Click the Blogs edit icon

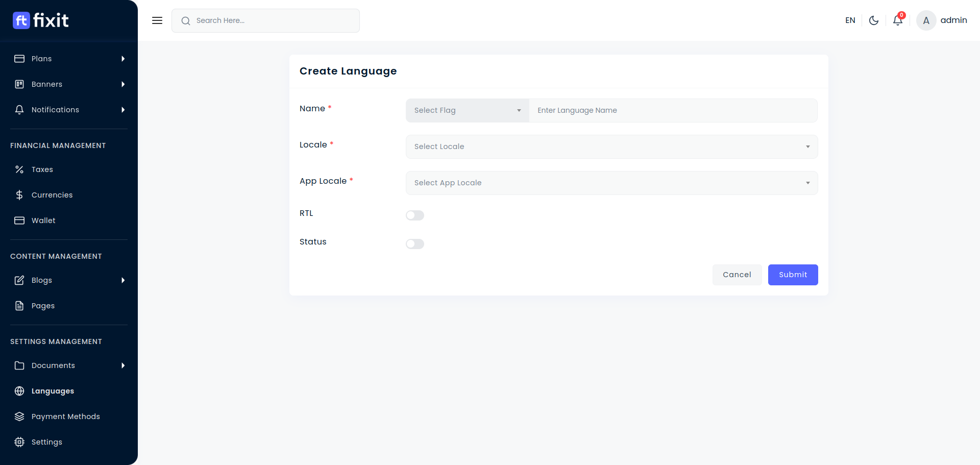[x=19, y=280]
